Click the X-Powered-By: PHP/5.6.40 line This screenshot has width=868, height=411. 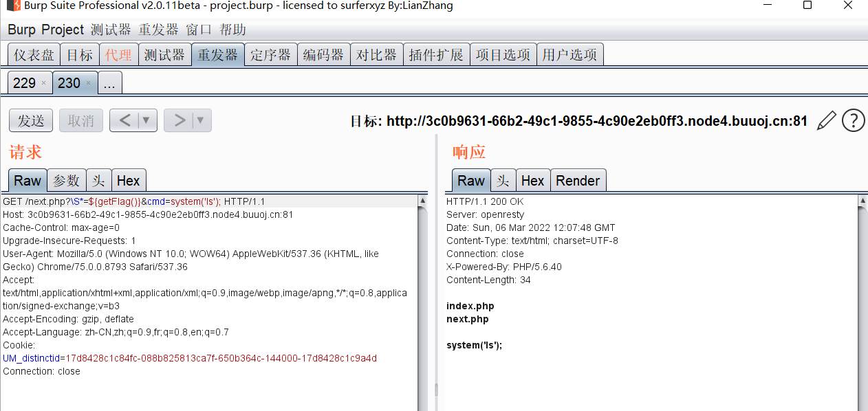pyautogui.click(x=504, y=267)
